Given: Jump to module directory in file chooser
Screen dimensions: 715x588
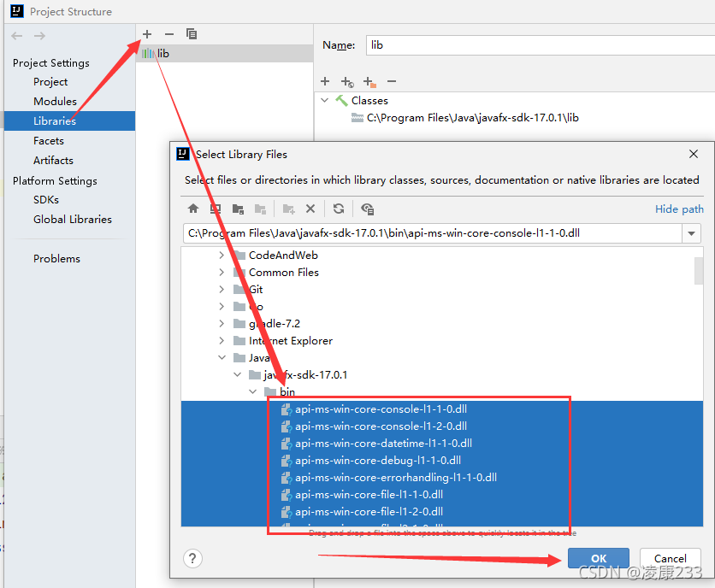Looking at the screenshot, I should coord(260,209).
